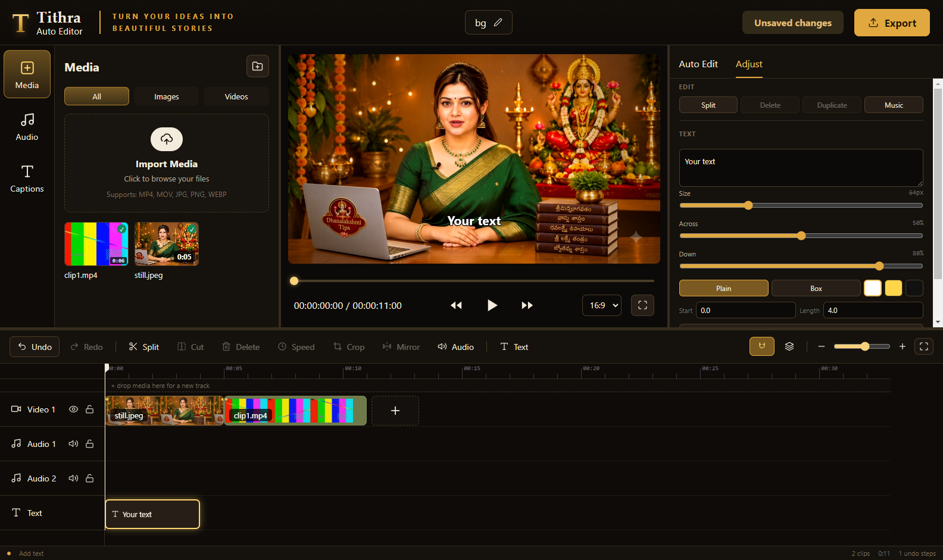Click the add folder icon in Media

click(258, 66)
